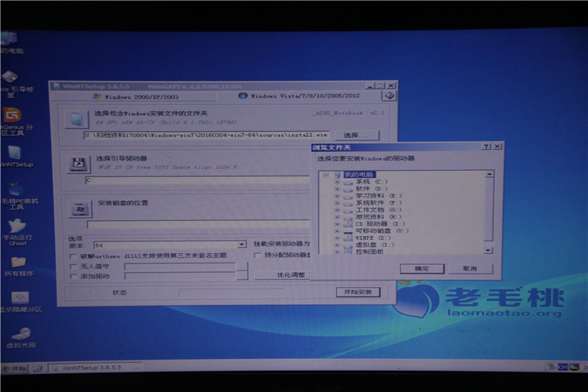Select 软件 (D:) drive
This screenshot has height=392, width=588.
tap(372, 189)
